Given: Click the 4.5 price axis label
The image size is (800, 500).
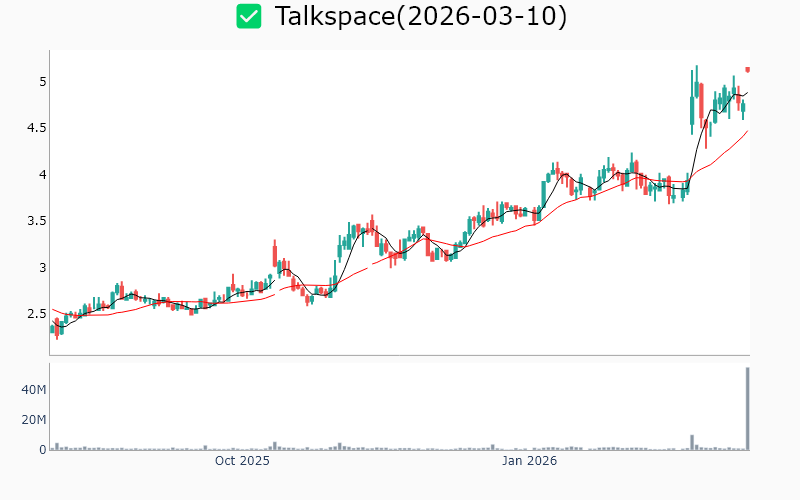Looking at the screenshot, I should 36,127.
